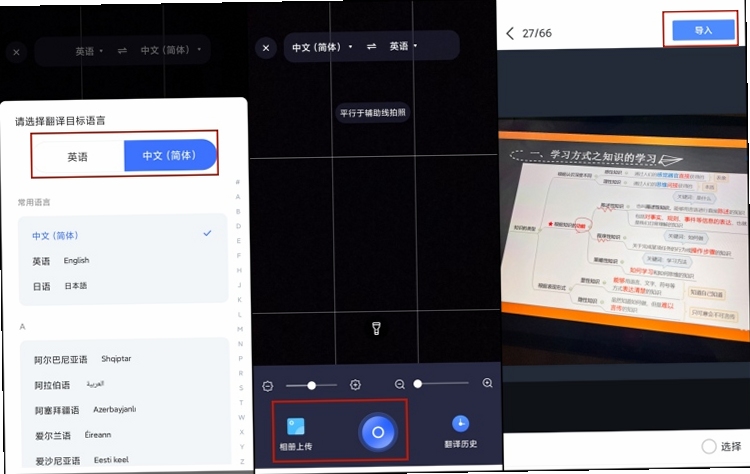Jump to letter A in alphabet index
The image size is (750, 474).
[238, 197]
